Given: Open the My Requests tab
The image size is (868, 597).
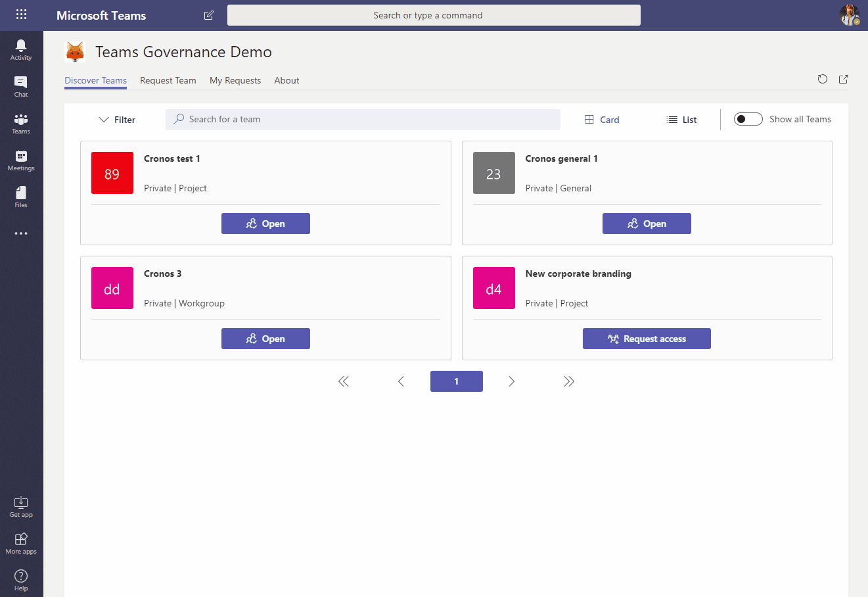Looking at the screenshot, I should pos(235,80).
